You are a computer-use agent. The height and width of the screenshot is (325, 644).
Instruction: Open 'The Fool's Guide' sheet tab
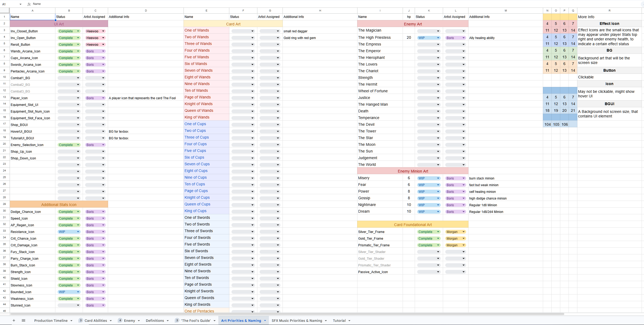click(x=196, y=320)
